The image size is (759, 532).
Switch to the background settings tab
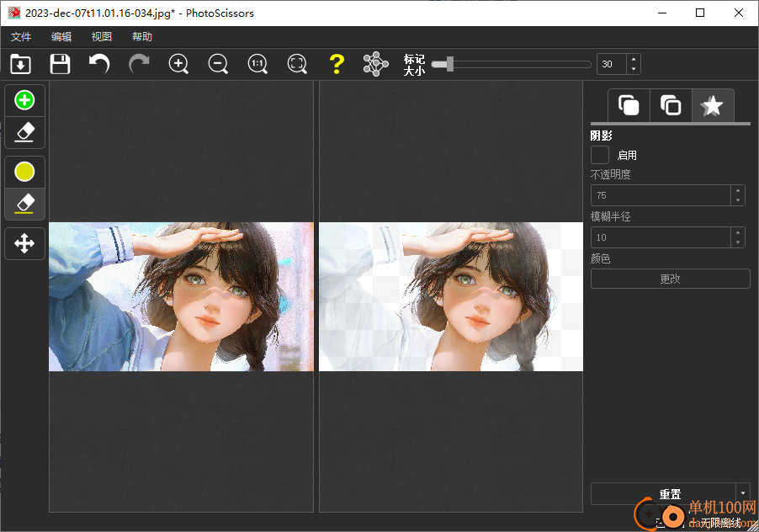[x=671, y=105]
